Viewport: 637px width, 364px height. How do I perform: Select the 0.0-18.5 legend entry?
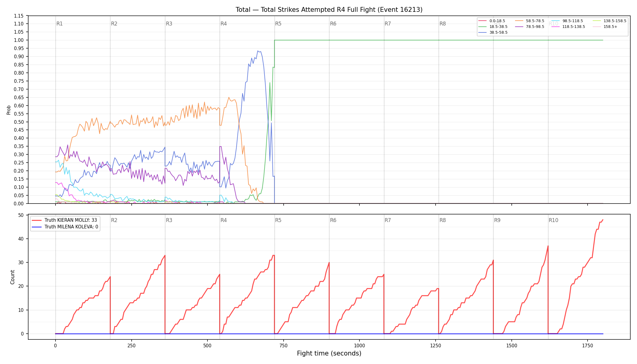click(492, 21)
